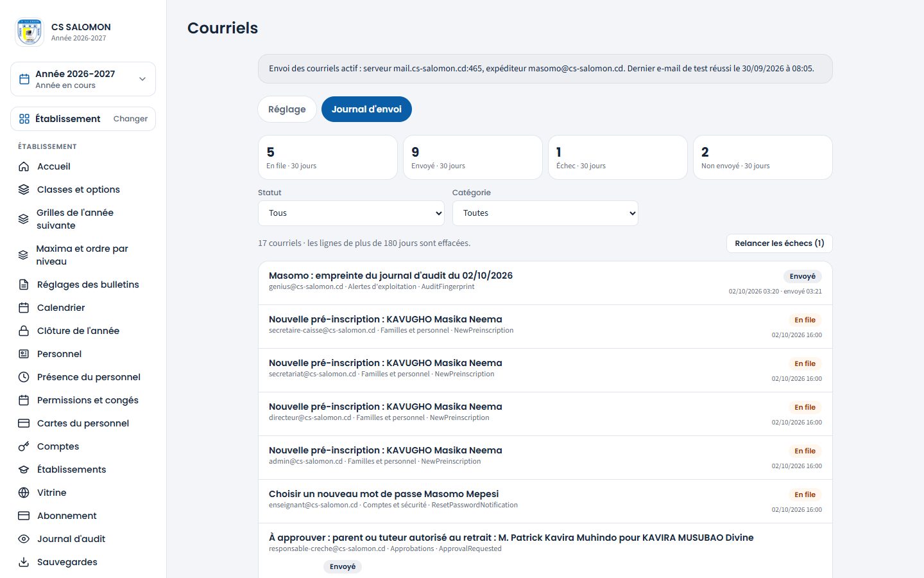Open the À approuver parent ou tuteur email
The image size is (924, 578).
(x=545, y=551)
